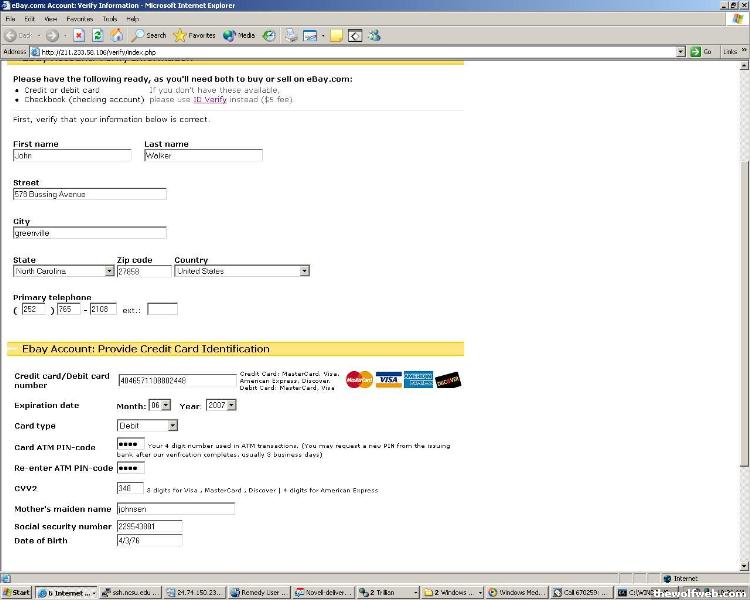750x600 pixels.
Task: Click the Social security number field
Action: pos(149,526)
